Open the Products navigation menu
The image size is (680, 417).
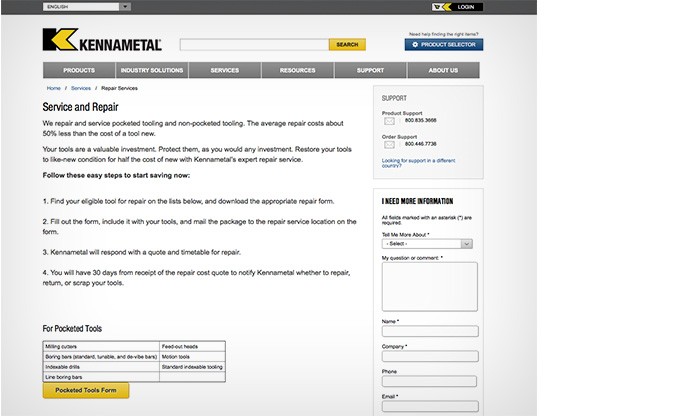pyautogui.click(x=79, y=70)
